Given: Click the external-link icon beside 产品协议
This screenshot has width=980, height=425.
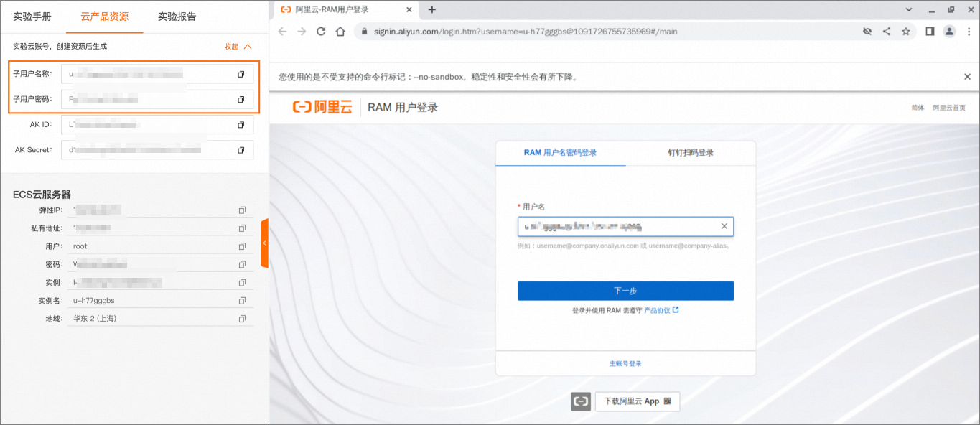Looking at the screenshot, I should 676,310.
